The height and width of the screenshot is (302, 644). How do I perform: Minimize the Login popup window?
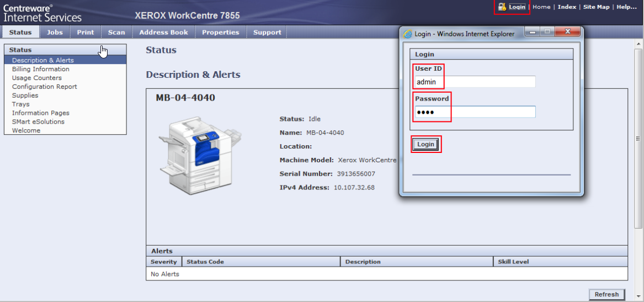tap(533, 31)
